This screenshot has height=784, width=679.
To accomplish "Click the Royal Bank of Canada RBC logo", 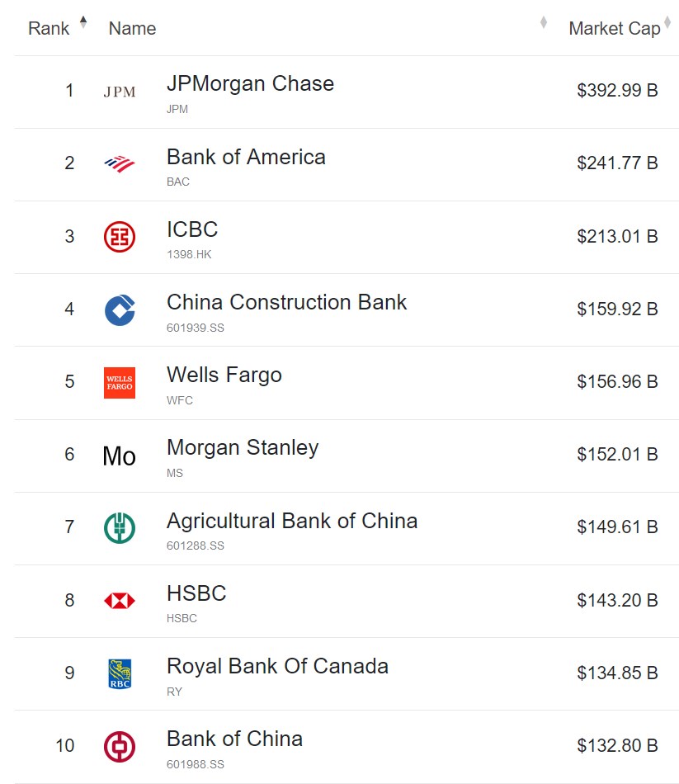I will click(x=120, y=673).
